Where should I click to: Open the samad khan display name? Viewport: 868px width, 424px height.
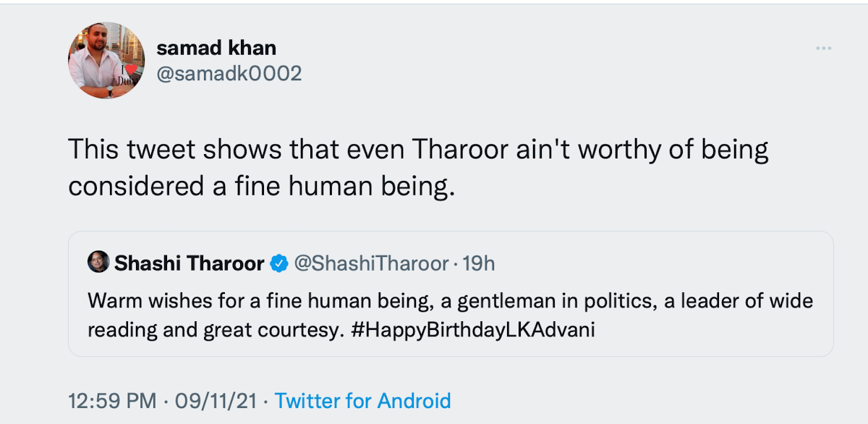click(x=216, y=48)
